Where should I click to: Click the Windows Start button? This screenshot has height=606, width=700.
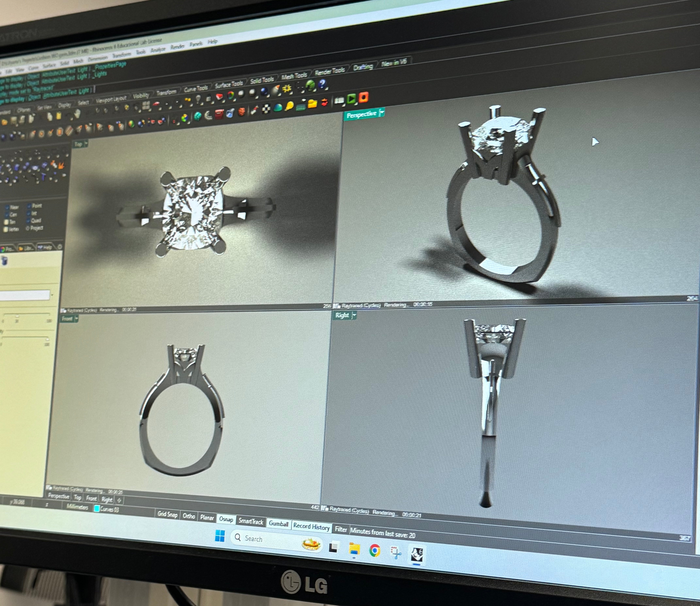[220, 536]
